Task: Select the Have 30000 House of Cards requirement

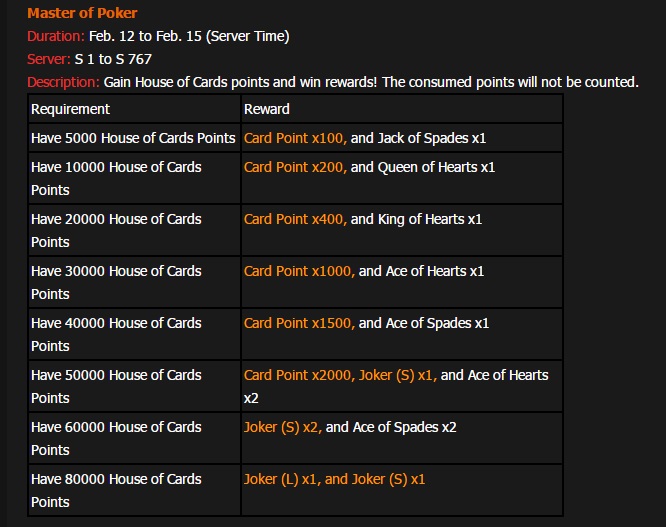Action: (116, 282)
